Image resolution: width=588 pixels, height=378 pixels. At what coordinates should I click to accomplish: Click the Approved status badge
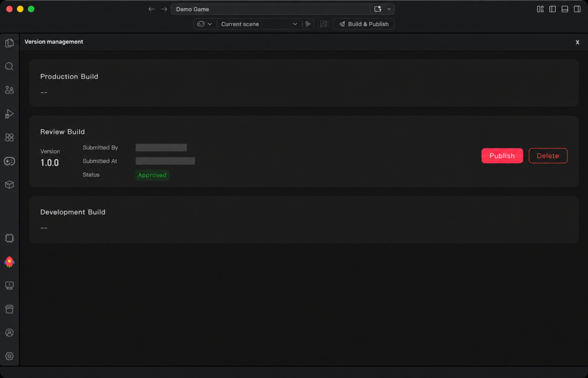pyautogui.click(x=152, y=175)
